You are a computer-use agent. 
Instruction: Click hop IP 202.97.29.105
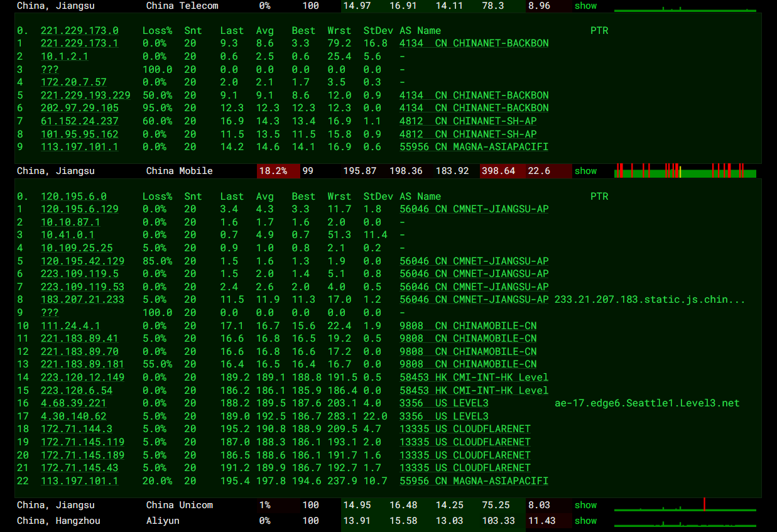pos(79,108)
